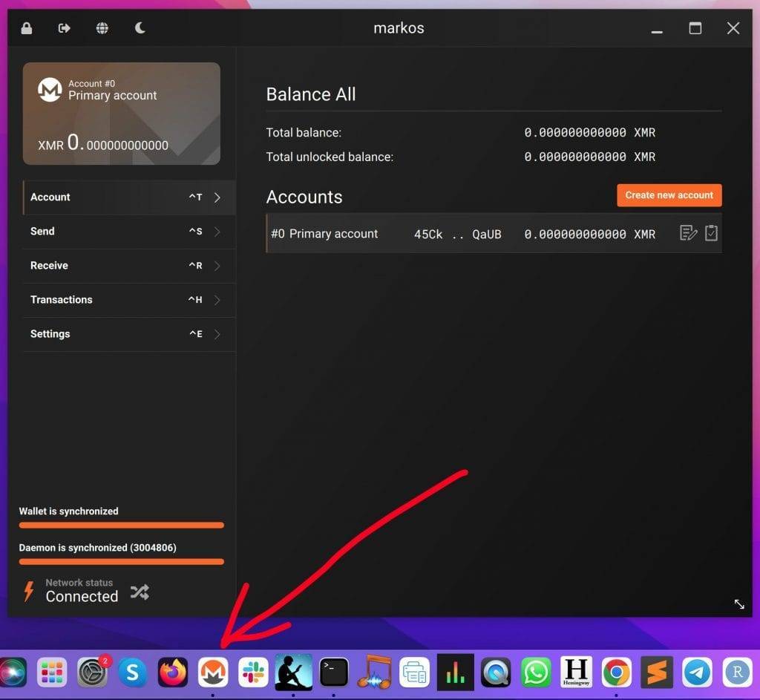Open WhatsApp from the dock

(536, 673)
